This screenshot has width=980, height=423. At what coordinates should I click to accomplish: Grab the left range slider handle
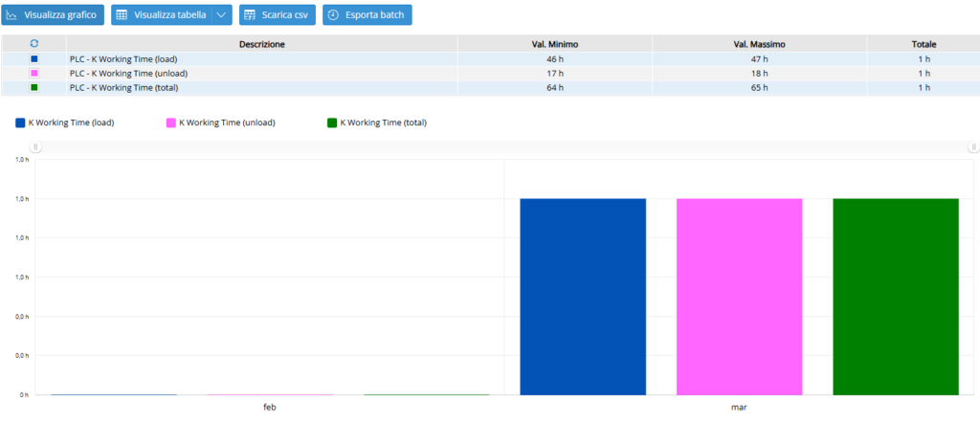(35, 147)
